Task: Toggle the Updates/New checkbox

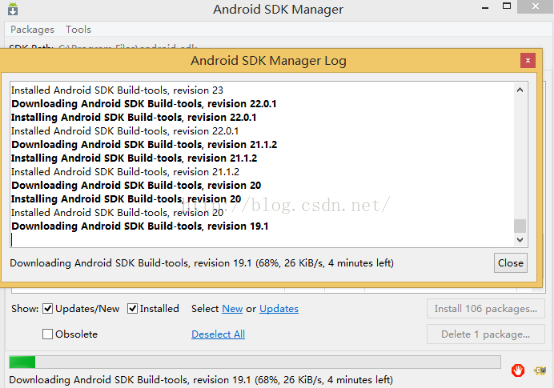Action: pyautogui.click(x=48, y=308)
